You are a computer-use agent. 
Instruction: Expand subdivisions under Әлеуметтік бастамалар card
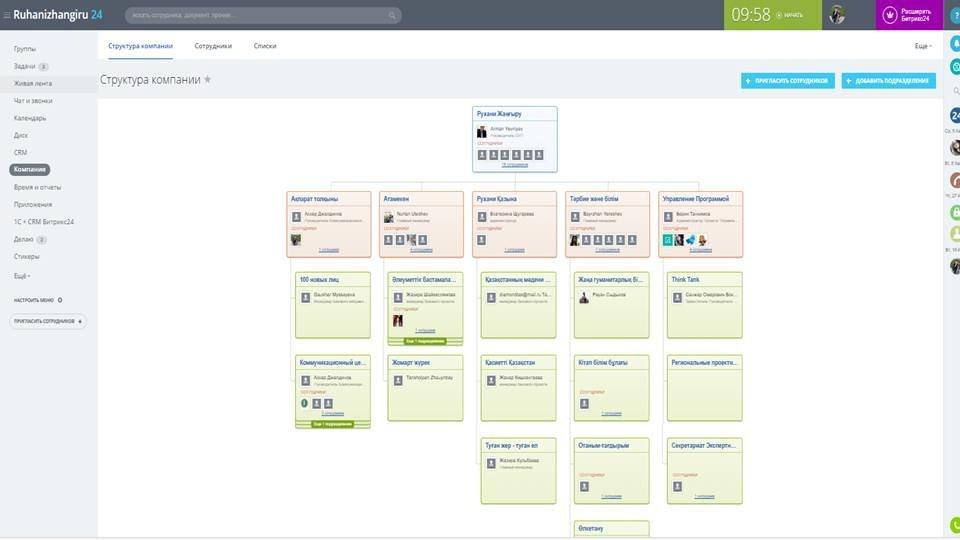click(425, 341)
